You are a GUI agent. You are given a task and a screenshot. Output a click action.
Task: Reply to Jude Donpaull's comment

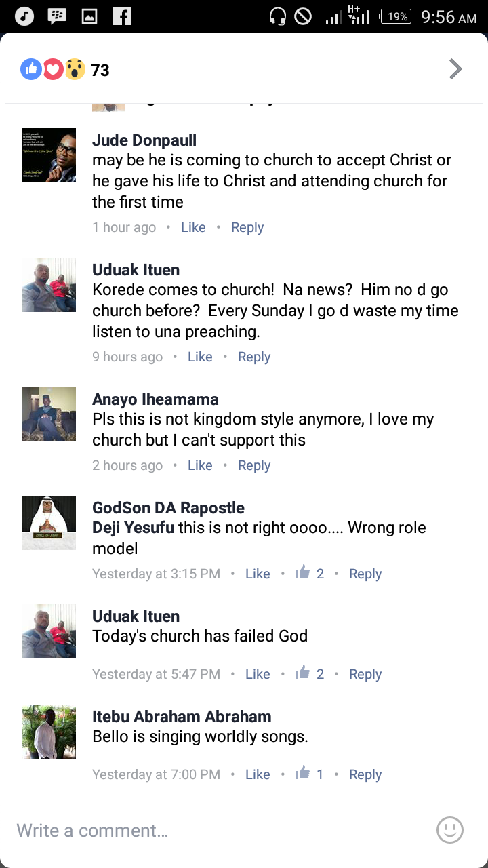tap(247, 228)
